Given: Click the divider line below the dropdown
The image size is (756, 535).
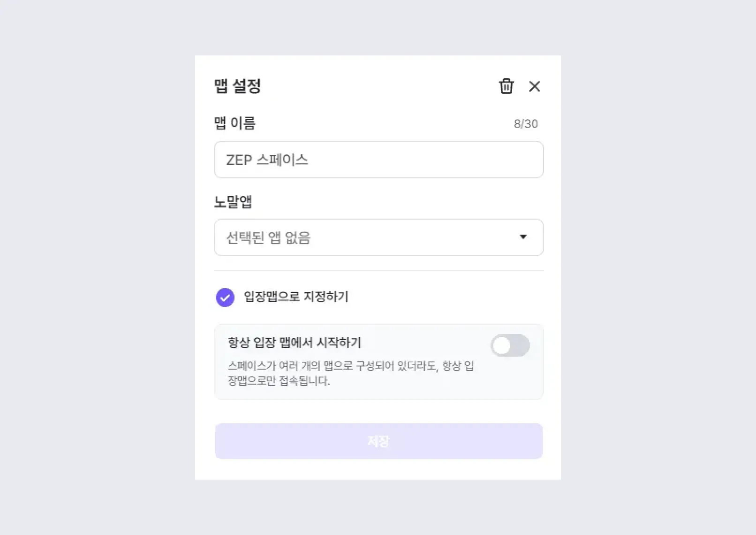Looking at the screenshot, I should coord(378,271).
